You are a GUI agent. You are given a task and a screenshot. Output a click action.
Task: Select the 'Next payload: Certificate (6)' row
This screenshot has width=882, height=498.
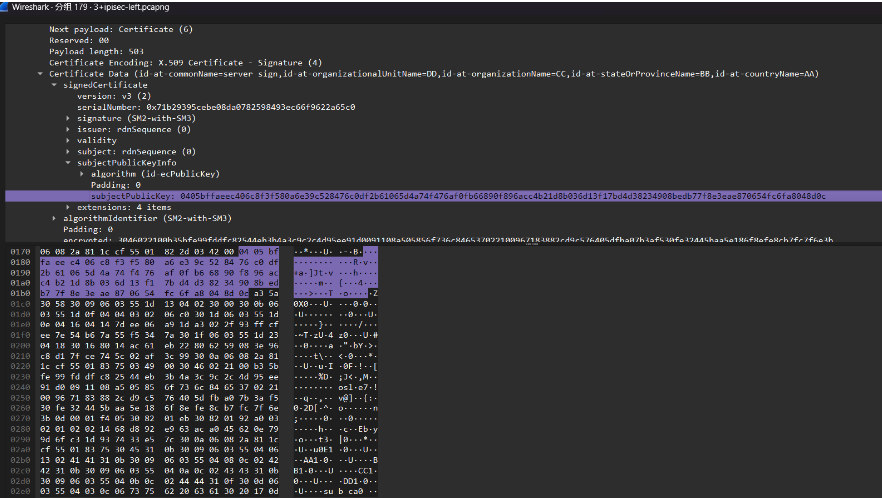click(x=443, y=29)
